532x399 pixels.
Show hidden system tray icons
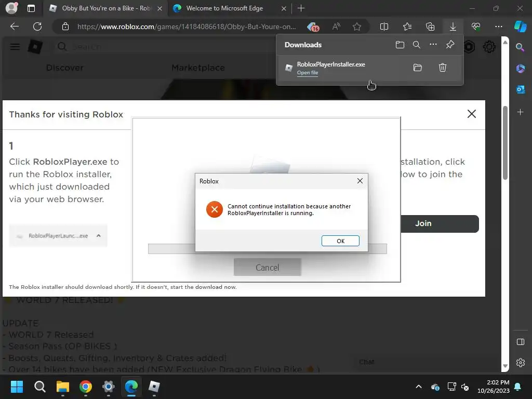coord(419,387)
